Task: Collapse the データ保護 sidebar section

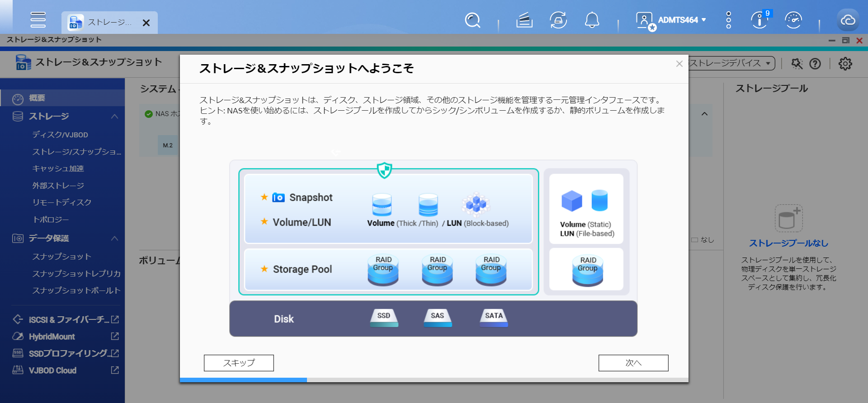Action: 114,238
